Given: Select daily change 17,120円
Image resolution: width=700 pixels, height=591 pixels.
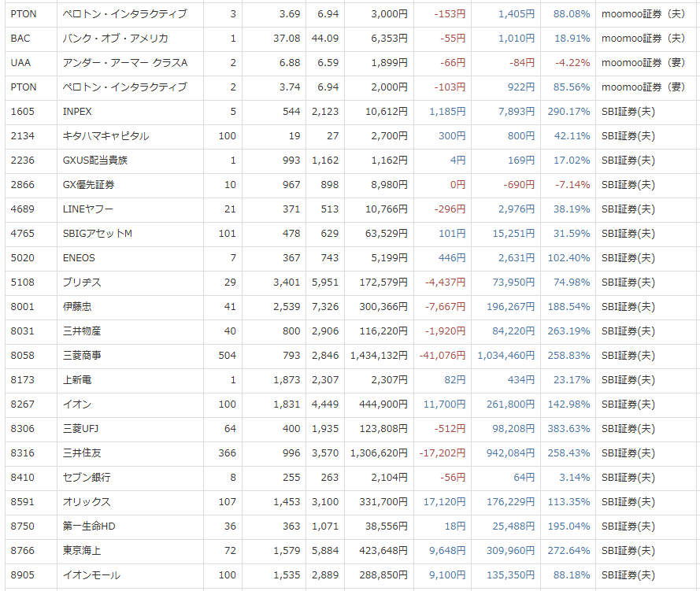Looking at the screenshot, I should tap(445, 502).
